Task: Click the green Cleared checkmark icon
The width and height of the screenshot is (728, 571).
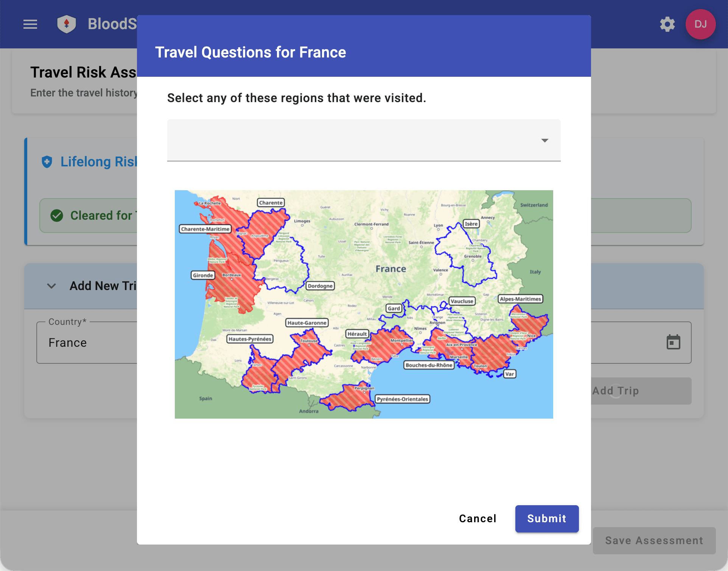Action: coord(57,216)
